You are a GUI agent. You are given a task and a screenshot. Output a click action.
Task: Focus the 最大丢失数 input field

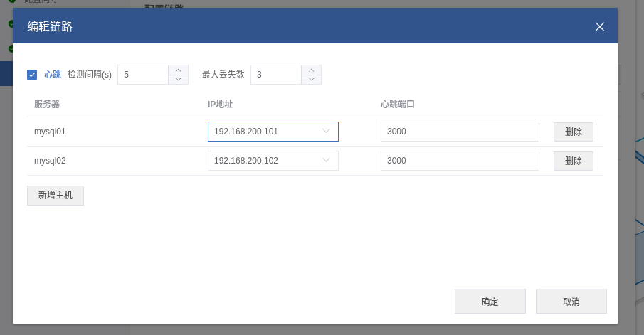(x=276, y=75)
